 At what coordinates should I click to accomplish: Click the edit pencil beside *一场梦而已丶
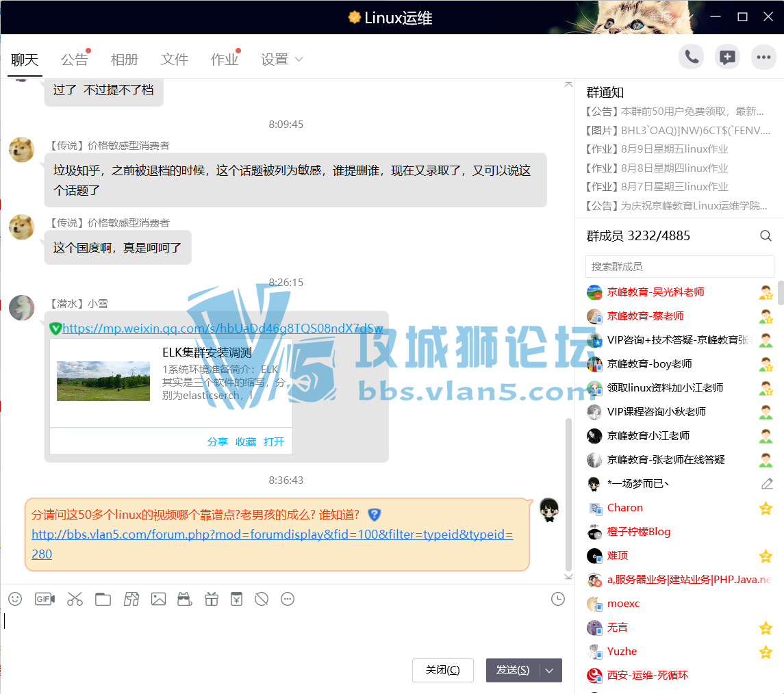(x=766, y=484)
